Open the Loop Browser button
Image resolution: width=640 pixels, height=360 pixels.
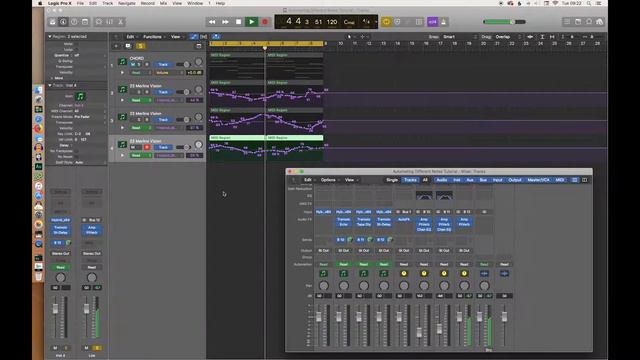coord(589,22)
